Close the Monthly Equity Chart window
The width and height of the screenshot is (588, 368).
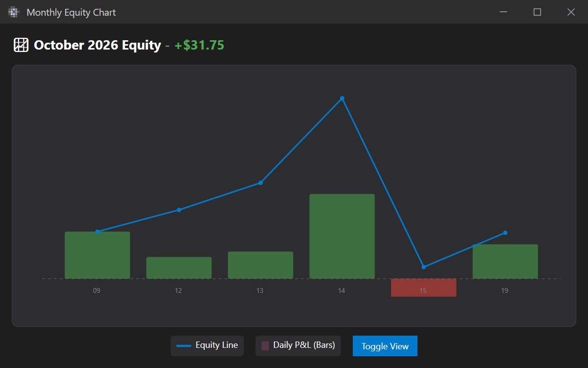(571, 12)
